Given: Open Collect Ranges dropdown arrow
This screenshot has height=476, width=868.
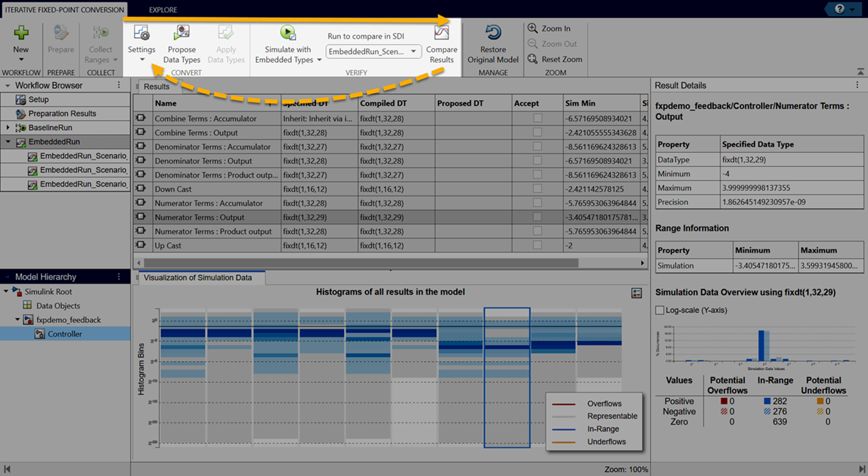Looking at the screenshot, I should [x=115, y=60].
